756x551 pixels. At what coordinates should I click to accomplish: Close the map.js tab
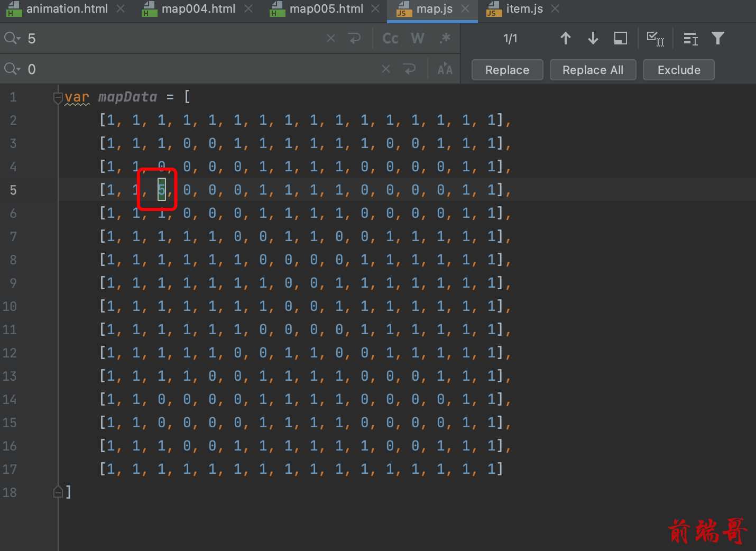(x=465, y=9)
